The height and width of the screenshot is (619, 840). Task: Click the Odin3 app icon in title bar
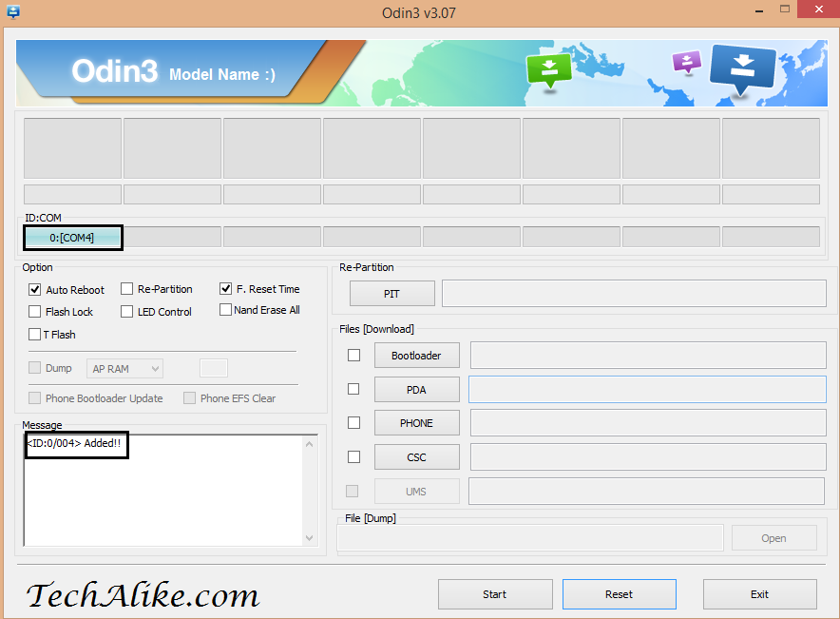pos(13,11)
